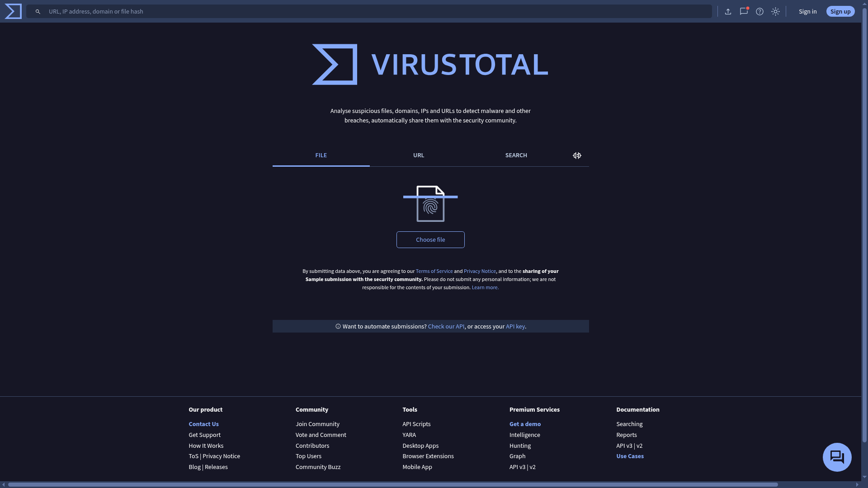The height and width of the screenshot is (488, 868).
Task: Click the monitor icon tab next to SEARCH
Action: click(577, 155)
